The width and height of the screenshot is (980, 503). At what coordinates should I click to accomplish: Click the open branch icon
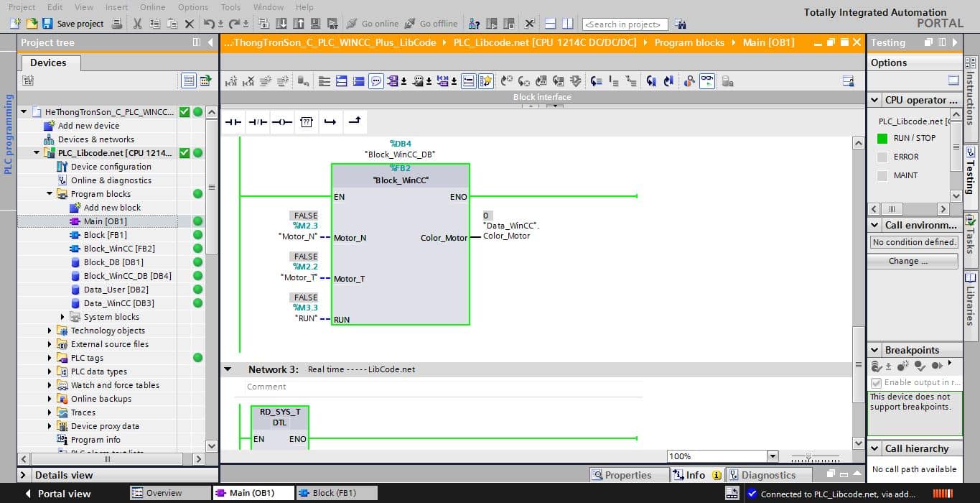(x=330, y=122)
